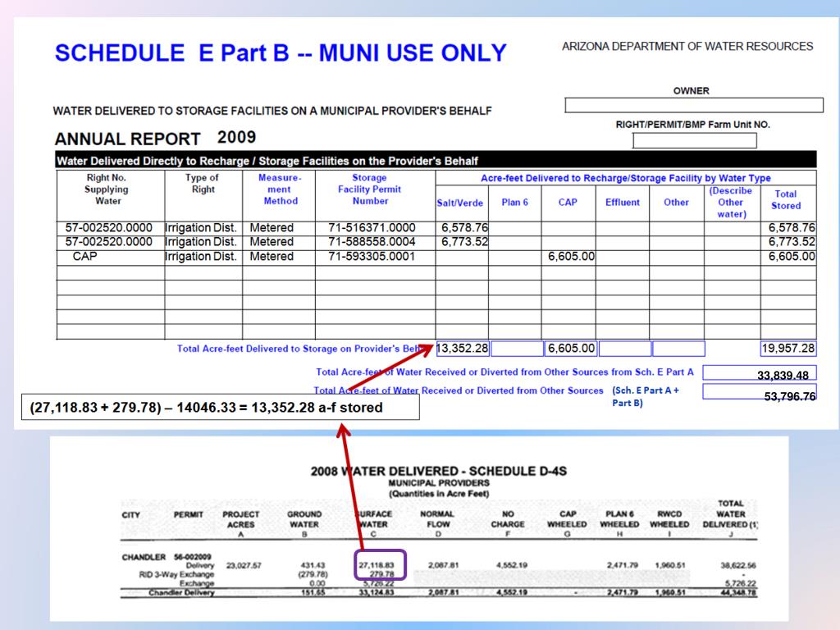Click '2008 WATER DELIVERED - SCHEDULE D-4S' title
The width and height of the screenshot is (840, 630).
(439, 472)
